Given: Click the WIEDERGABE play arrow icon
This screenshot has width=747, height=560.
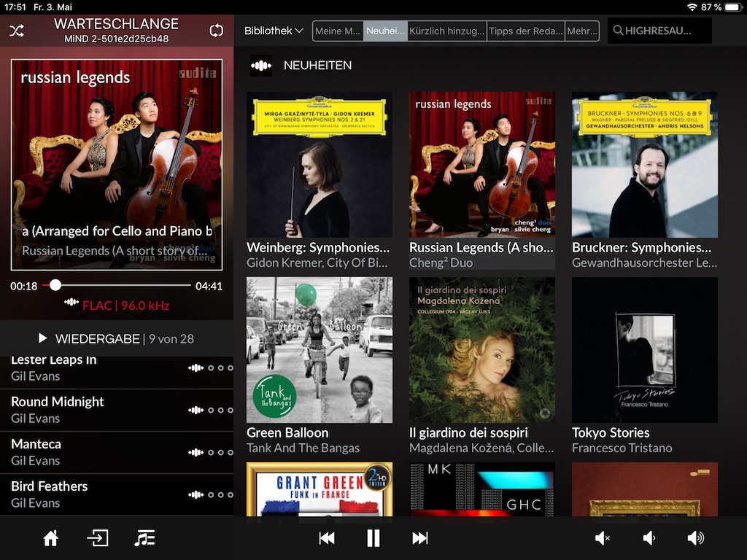Looking at the screenshot, I should click(42, 338).
